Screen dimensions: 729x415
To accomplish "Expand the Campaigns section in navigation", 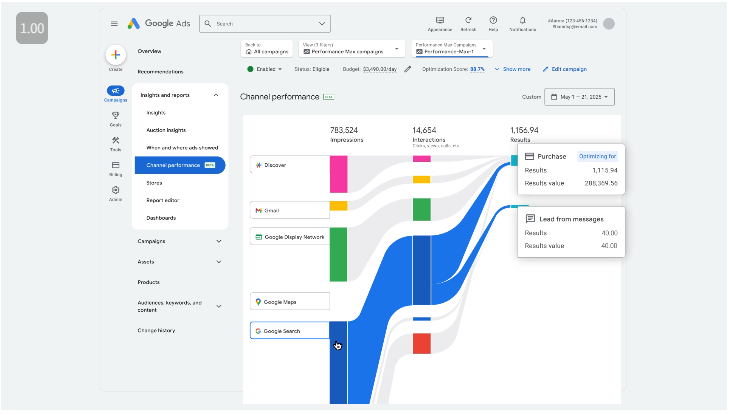I will [x=218, y=241].
